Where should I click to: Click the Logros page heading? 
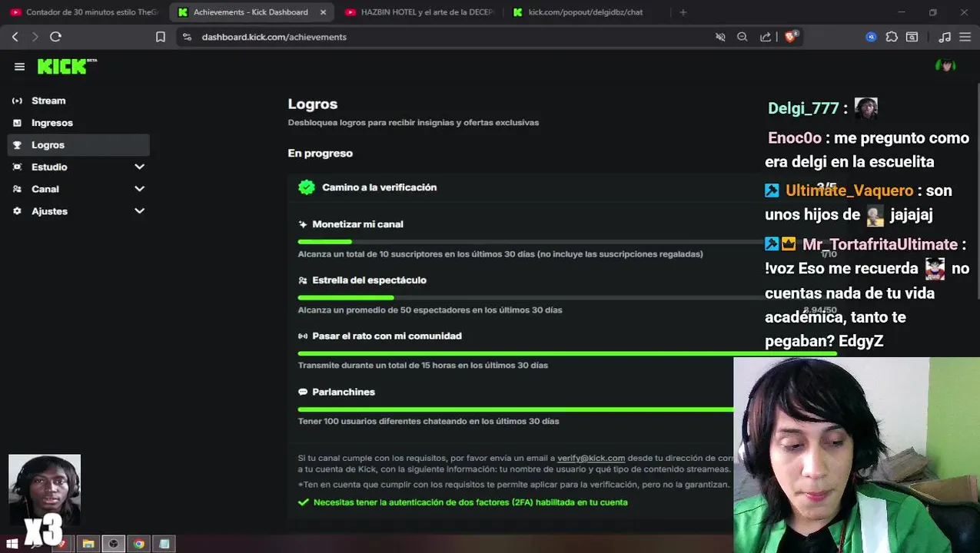click(313, 104)
